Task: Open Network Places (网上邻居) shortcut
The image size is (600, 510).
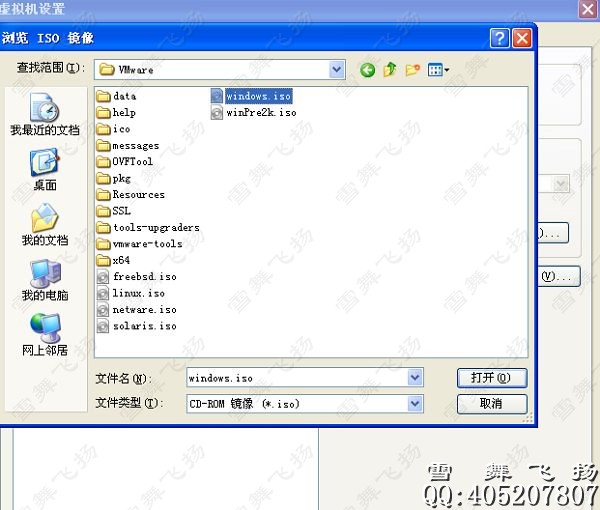Action: (x=44, y=335)
